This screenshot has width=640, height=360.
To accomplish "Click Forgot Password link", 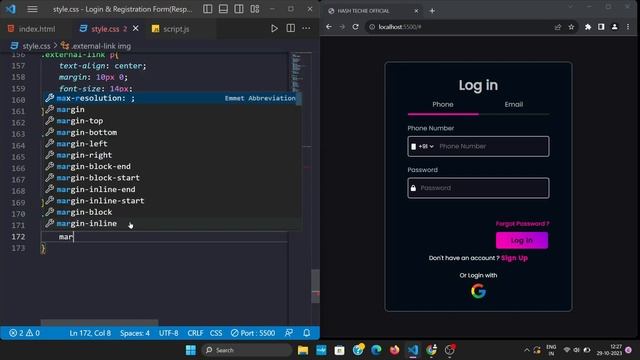I will click(x=522, y=224).
